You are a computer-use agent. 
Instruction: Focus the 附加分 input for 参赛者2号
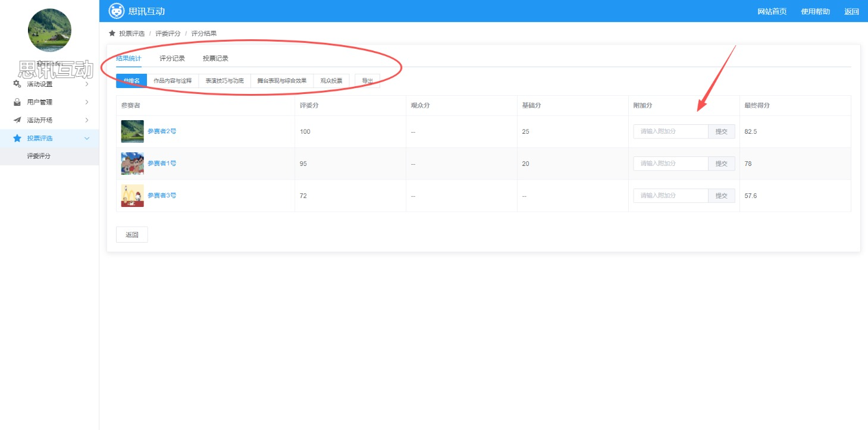tap(670, 131)
